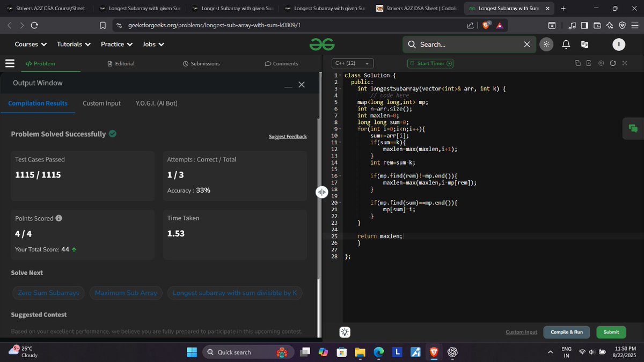Click the Start Timer control
Viewport: 644px width, 362px height.
click(430, 63)
